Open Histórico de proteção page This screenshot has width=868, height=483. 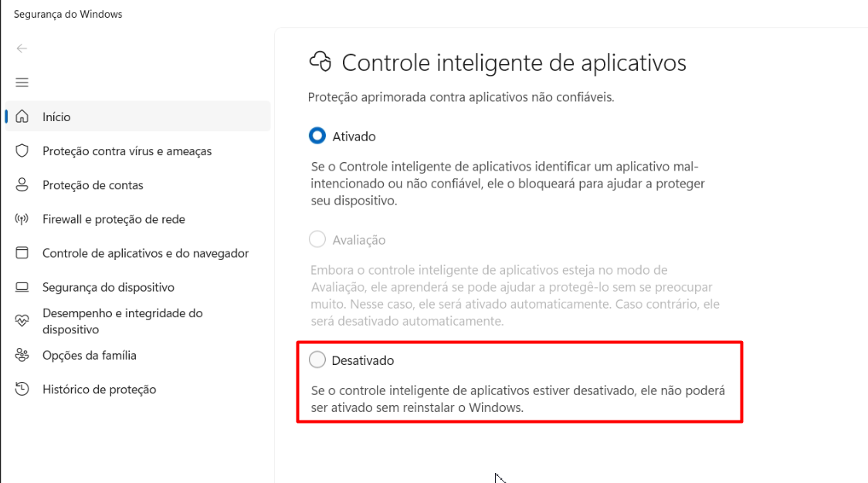[99, 390]
